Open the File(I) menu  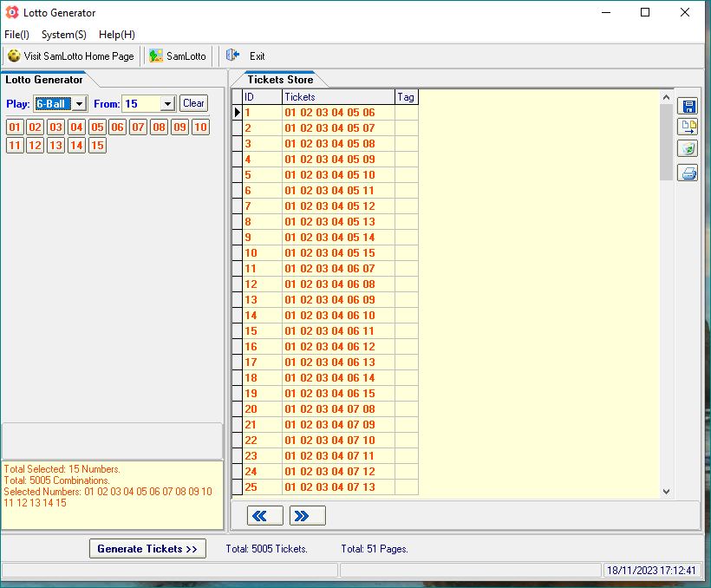tap(16, 35)
